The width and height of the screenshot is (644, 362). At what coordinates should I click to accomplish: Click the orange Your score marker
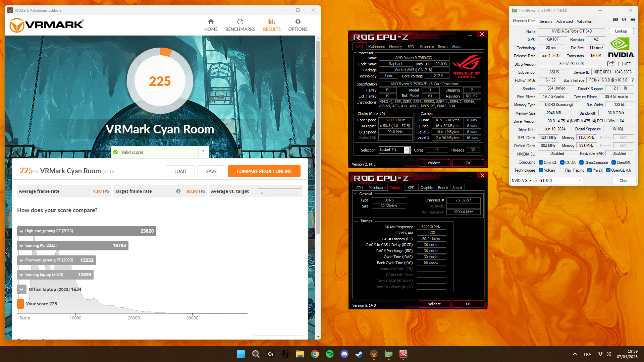(20, 304)
